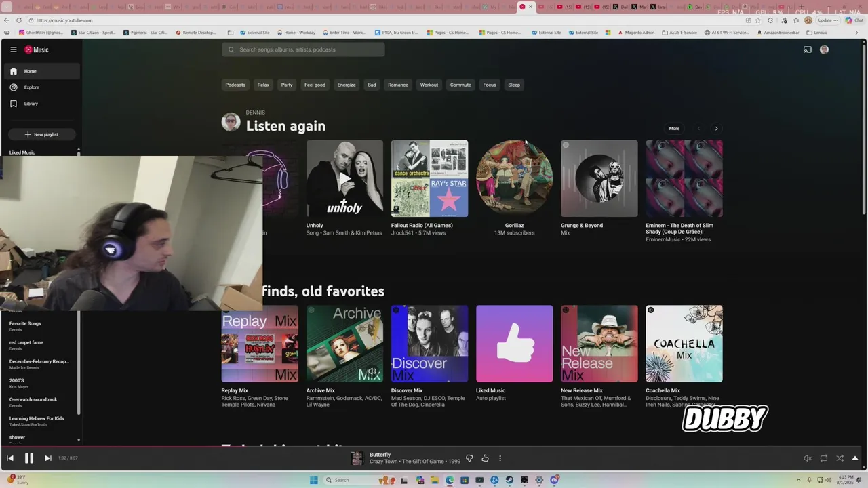Select the Workout mood chip

click(429, 85)
